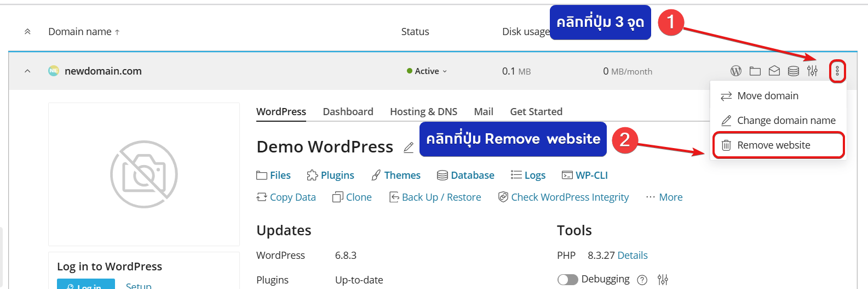Screen dimensions: 868x289
Task: Open the Plugins link
Action: 330,175
